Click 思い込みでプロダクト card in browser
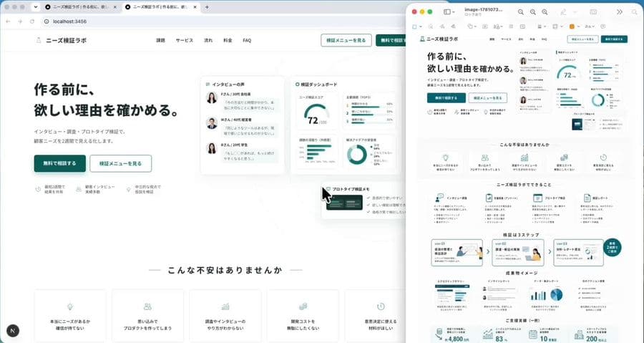 (148, 316)
